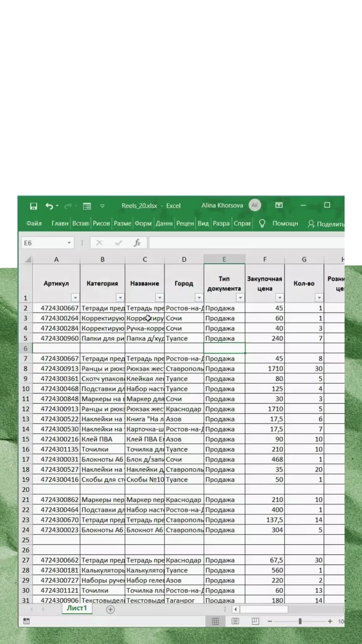Save the workbook with the floppy disk icon
The height and width of the screenshot is (644, 362).
pyautogui.click(x=34, y=206)
